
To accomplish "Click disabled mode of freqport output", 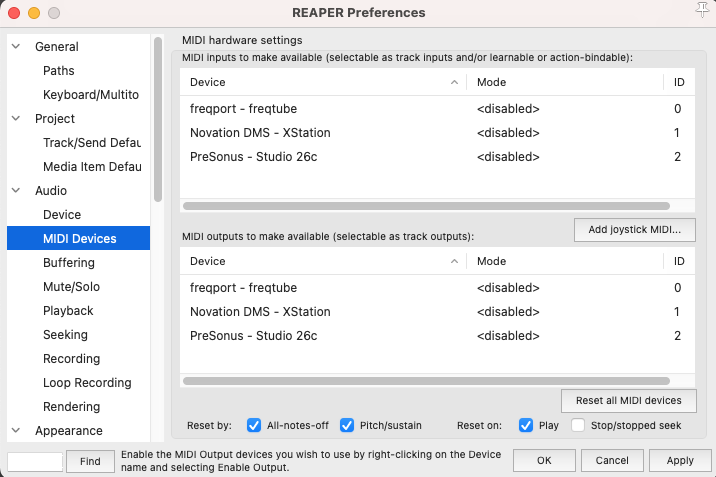I will click(x=508, y=288).
